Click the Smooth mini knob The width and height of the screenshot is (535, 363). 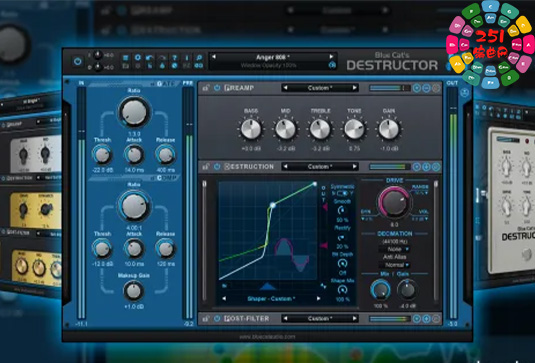(x=341, y=211)
